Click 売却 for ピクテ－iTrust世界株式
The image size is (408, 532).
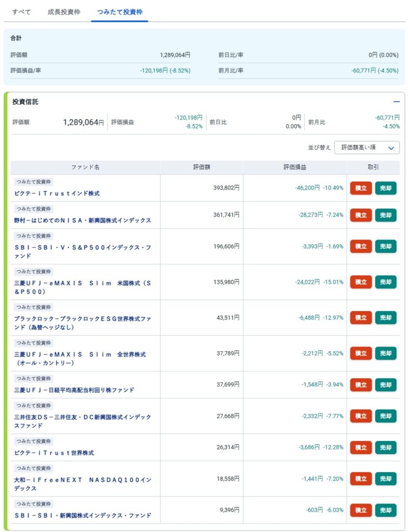pyautogui.click(x=386, y=447)
